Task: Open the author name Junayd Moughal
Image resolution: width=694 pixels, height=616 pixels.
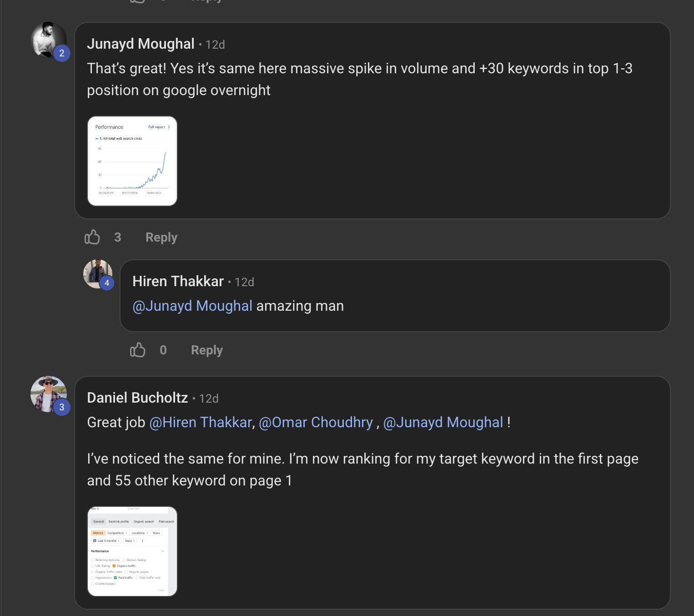Action: tap(141, 44)
